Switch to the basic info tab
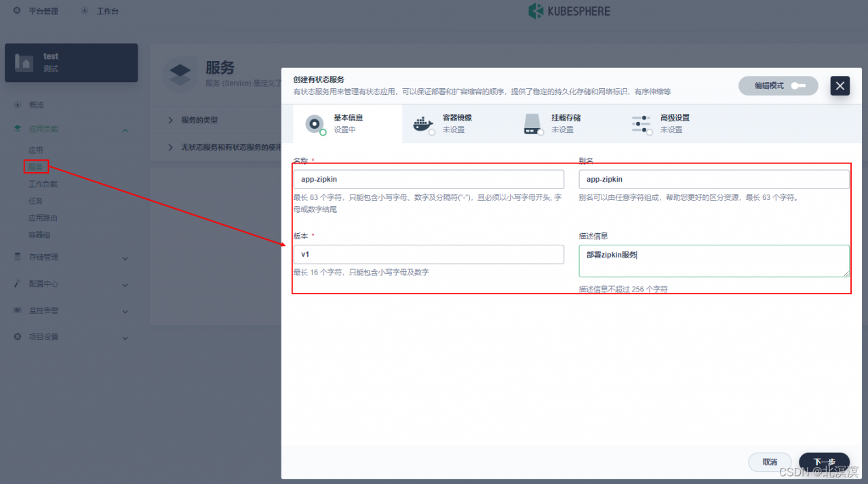This screenshot has height=484, width=868. pos(347,123)
